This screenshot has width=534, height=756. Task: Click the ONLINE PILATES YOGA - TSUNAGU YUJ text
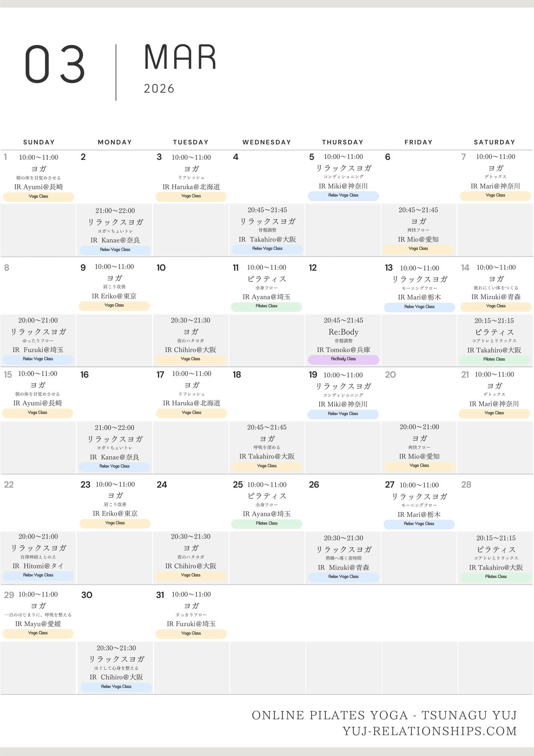point(384,716)
